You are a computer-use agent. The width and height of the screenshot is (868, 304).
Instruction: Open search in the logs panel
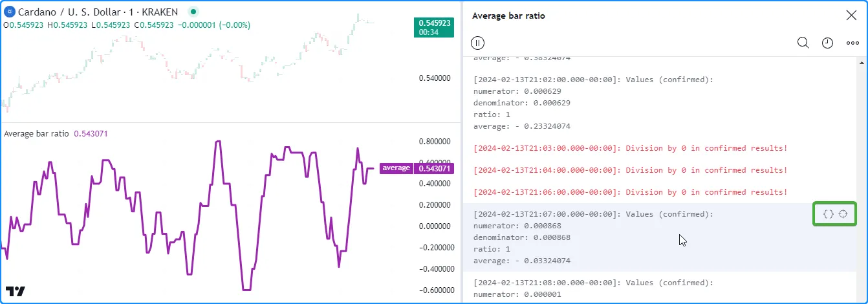coord(803,43)
